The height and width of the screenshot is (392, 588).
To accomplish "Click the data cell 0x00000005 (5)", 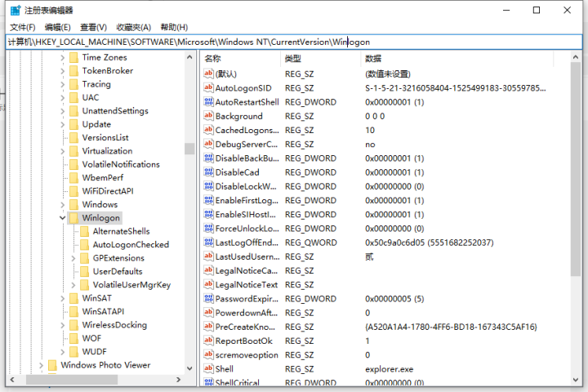I will (394, 299).
